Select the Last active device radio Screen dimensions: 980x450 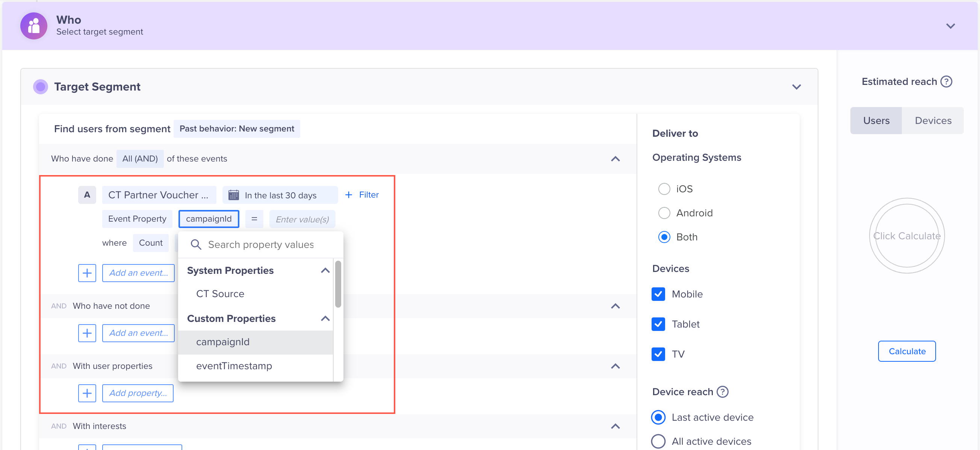pyautogui.click(x=658, y=417)
